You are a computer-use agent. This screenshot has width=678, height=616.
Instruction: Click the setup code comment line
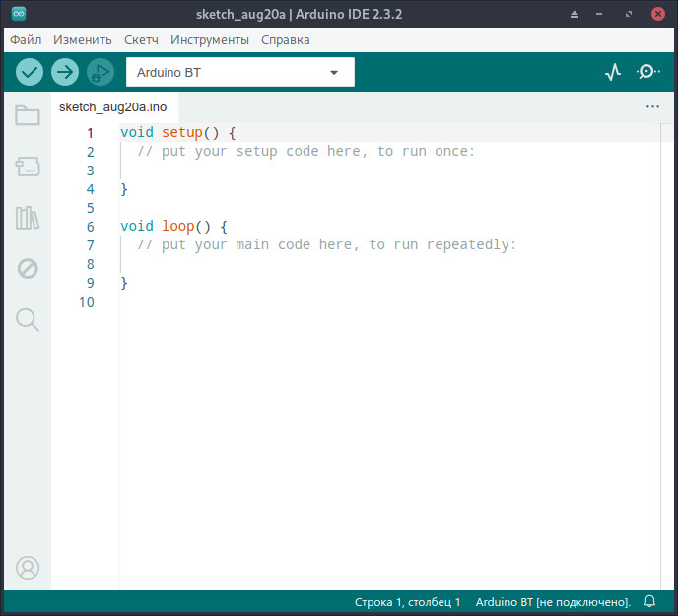(x=306, y=151)
